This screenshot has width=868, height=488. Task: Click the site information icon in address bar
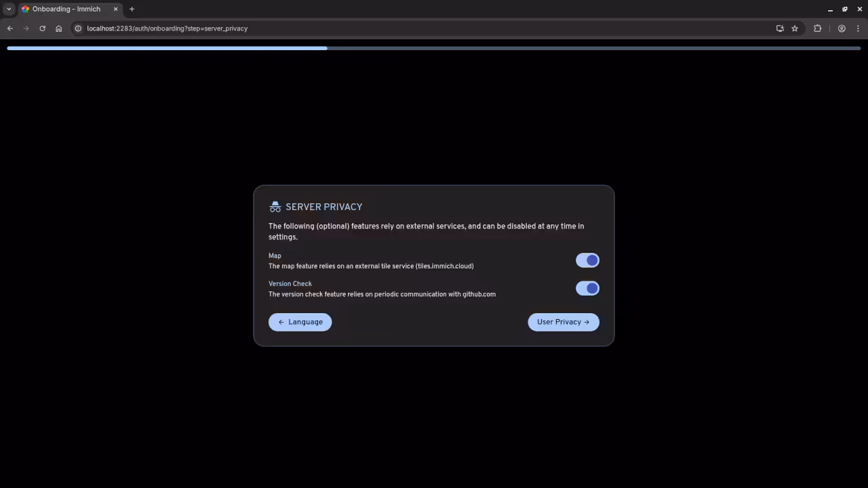78,28
